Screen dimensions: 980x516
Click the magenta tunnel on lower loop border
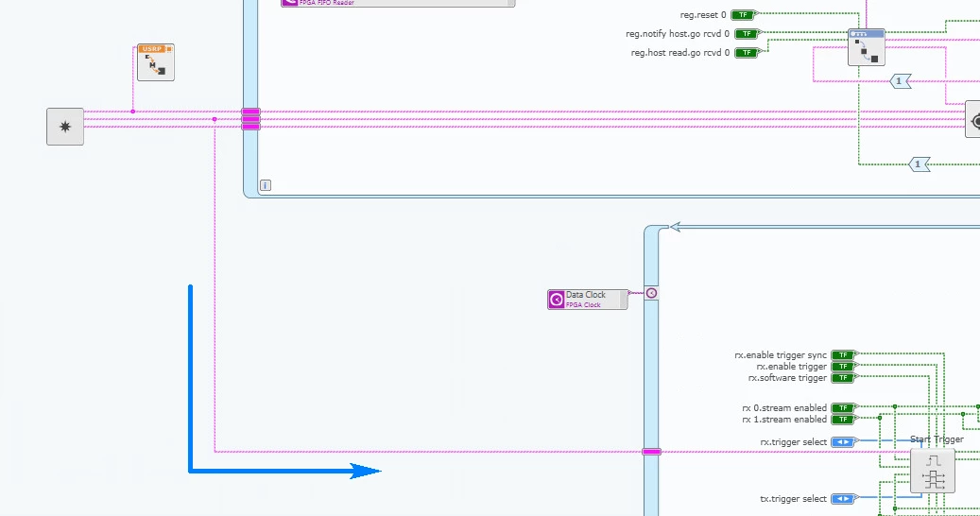(651, 452)
